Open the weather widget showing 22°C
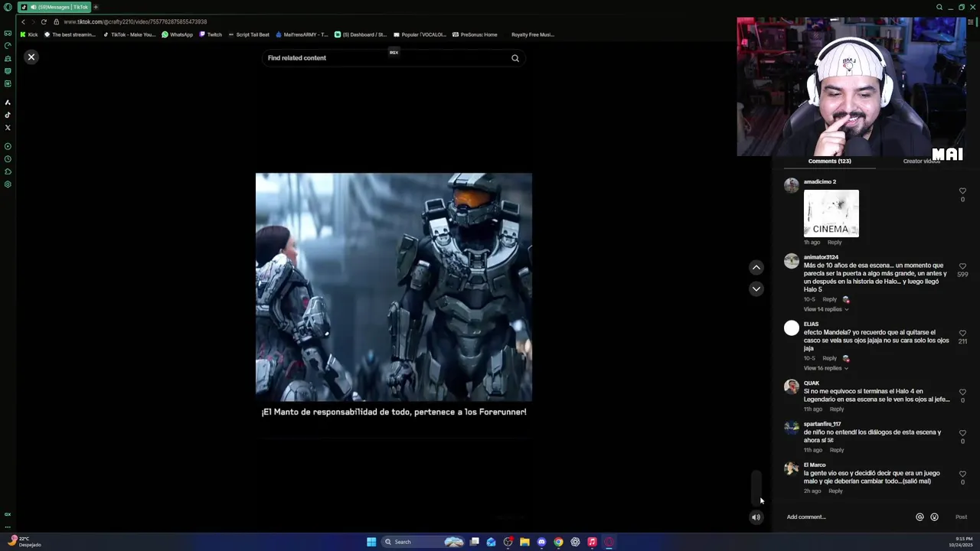980x551 pixels. (23, 541)
